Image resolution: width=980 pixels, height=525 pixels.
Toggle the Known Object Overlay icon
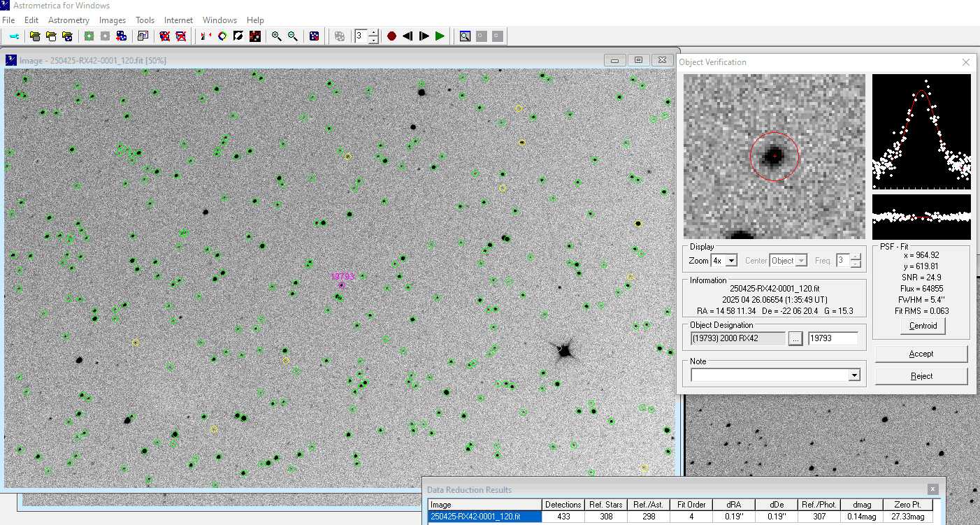click(255, 36)
